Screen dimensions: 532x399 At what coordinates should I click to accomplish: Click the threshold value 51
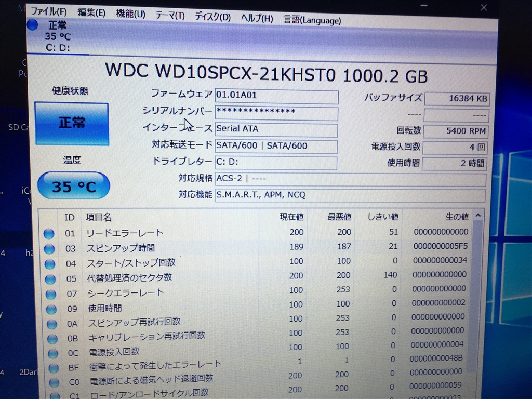coord(394,232)
